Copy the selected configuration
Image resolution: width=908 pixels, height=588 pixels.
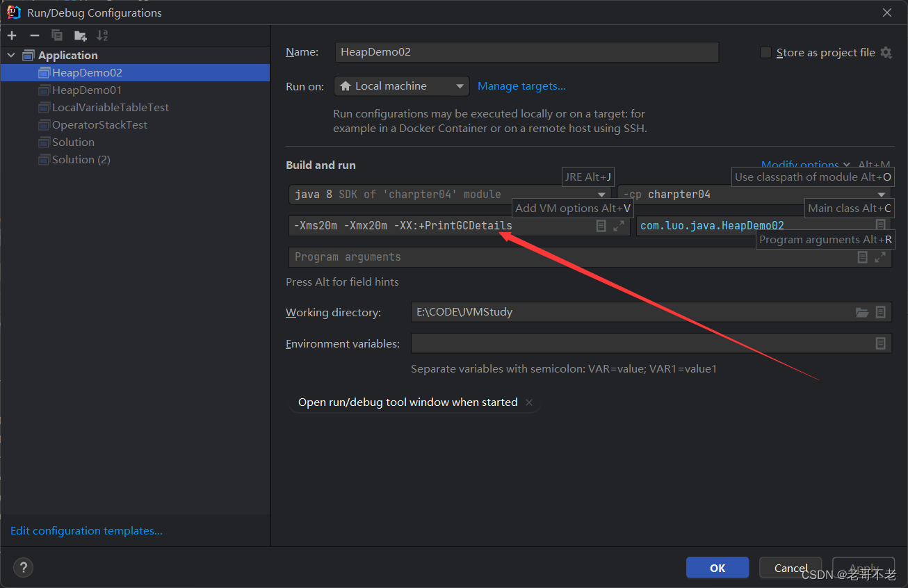57,35
